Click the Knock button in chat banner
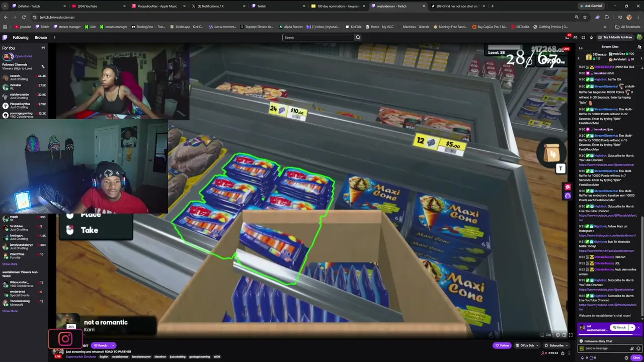Image resolution: width=644 pixels, height=362 pixels. tap(619, 328)
